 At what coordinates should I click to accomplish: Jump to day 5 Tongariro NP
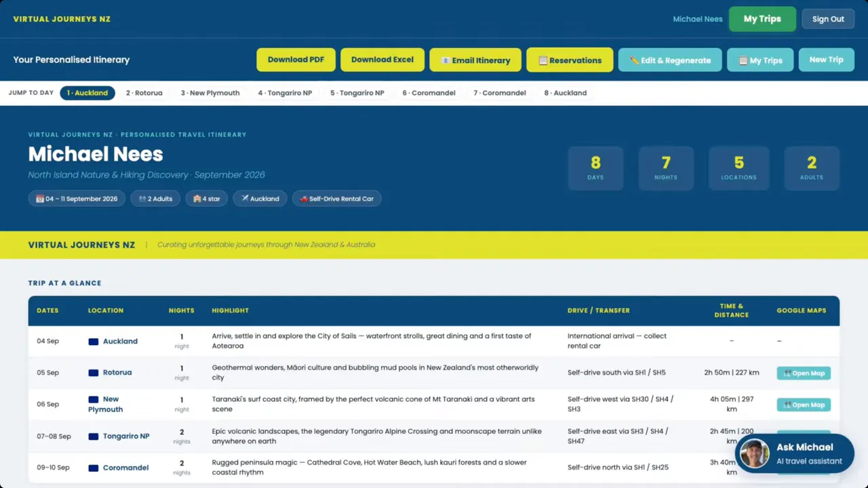(x=357, y=93)
